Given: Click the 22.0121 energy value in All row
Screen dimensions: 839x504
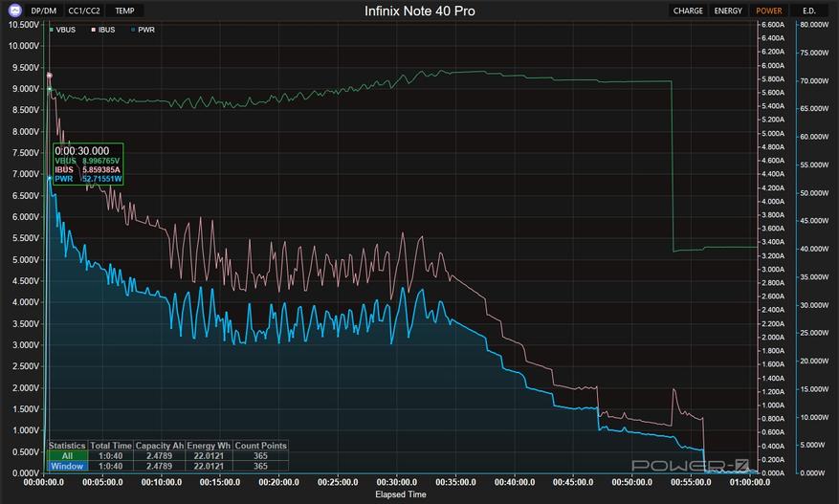Looking at the screenshot, I should (209, 456).
